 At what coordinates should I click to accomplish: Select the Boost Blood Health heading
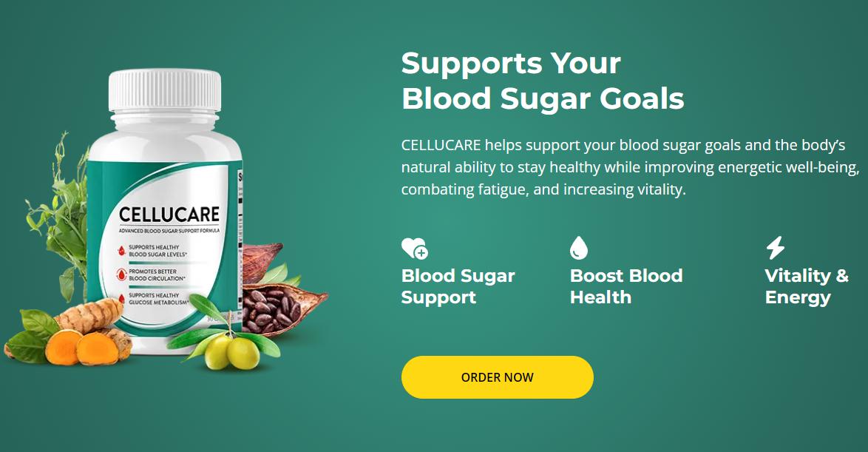pos(626,286)
